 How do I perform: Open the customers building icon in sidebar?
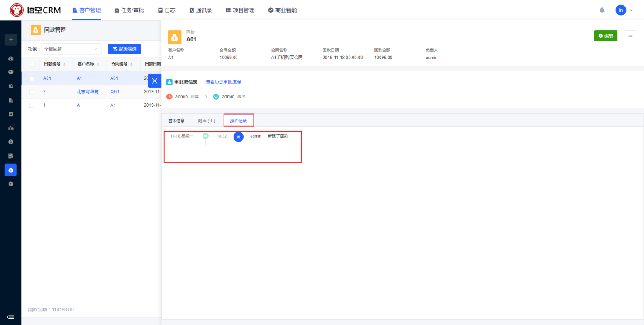[x=11, y=100]
